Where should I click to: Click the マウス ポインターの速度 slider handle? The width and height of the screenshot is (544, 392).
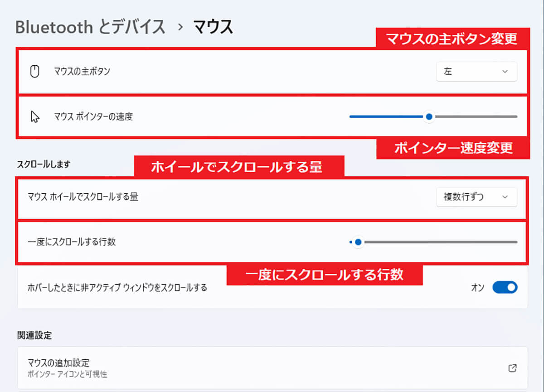click(428, 116)
